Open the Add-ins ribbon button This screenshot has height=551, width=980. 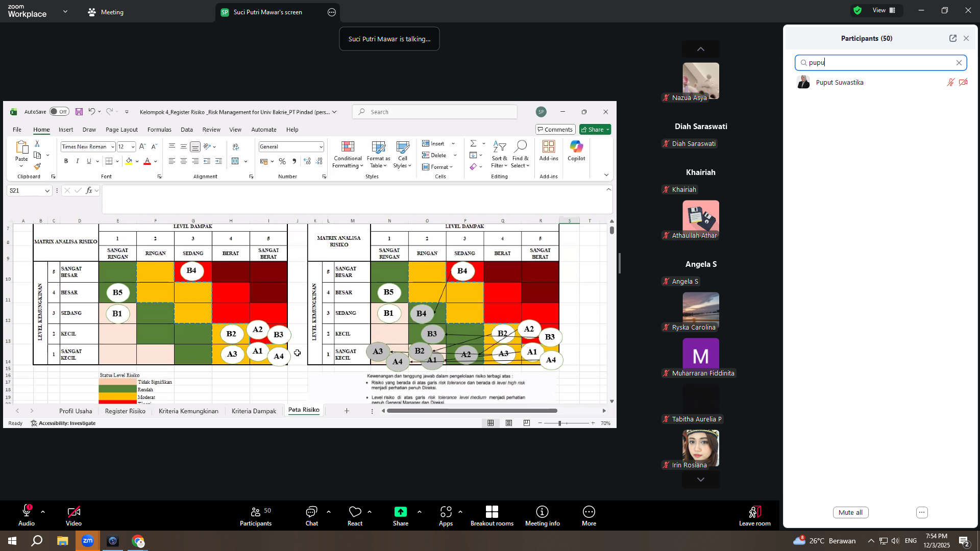point(549,151)
